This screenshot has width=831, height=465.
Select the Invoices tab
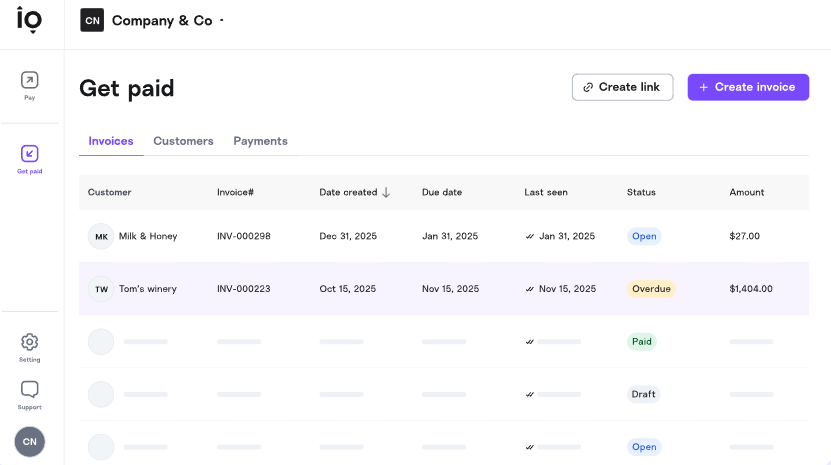[x=111, y=141]
